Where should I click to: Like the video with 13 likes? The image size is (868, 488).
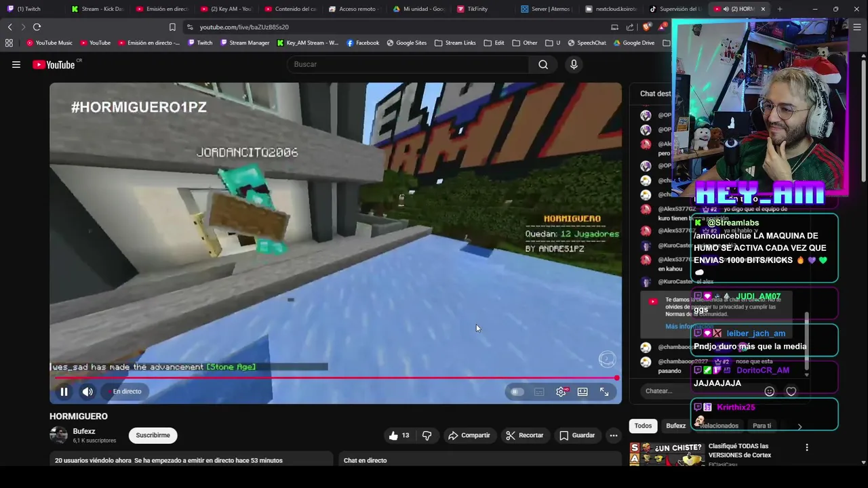click(399, 435)
